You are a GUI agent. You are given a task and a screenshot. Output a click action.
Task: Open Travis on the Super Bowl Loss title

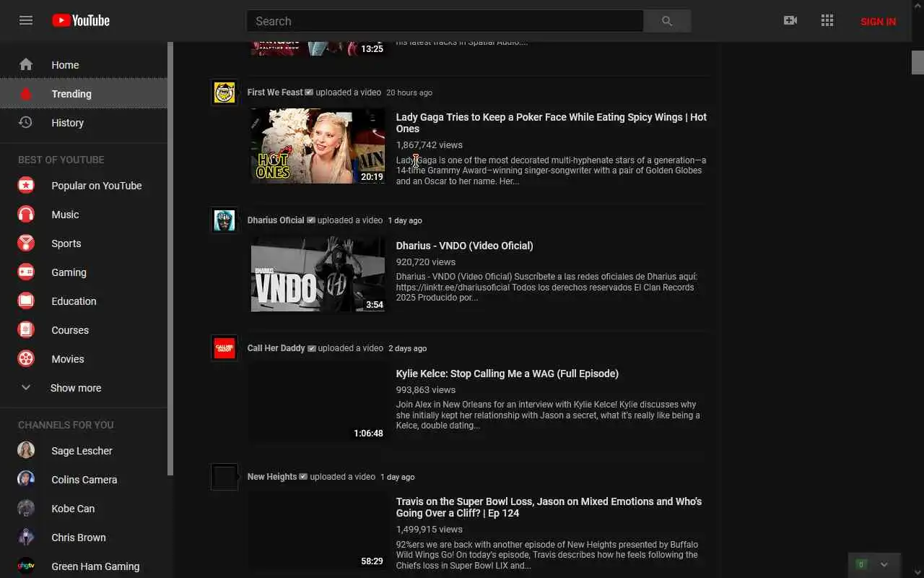point(549,507)
